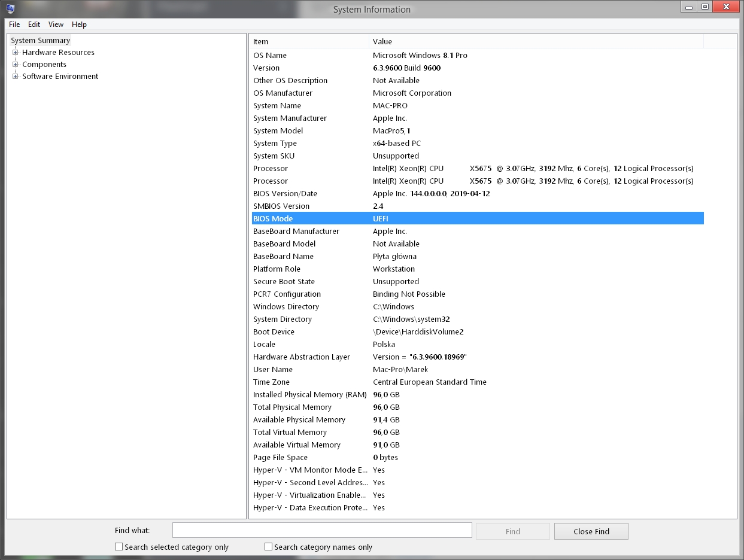Select the User Name row
This screenshot has width=744, height=560.
478,370
